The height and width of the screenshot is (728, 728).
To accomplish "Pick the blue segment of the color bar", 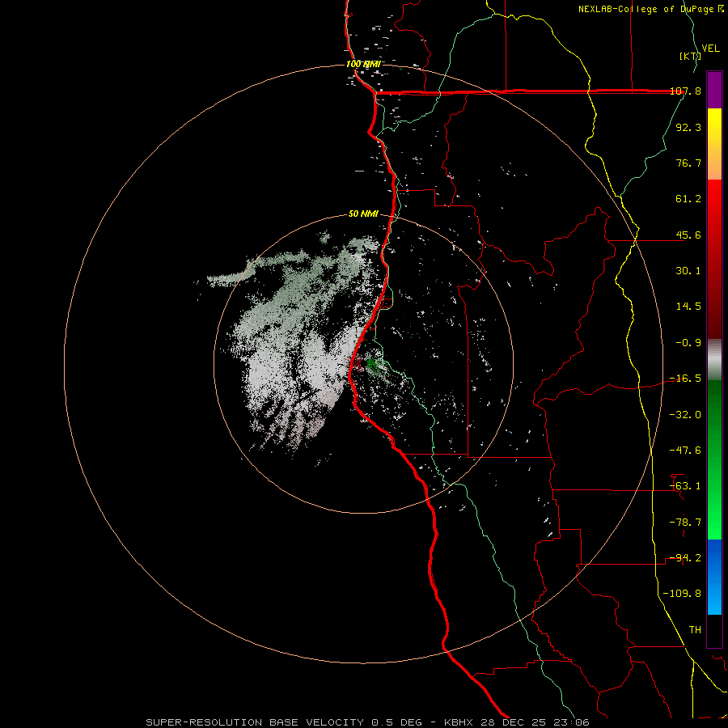I will [714, 577].
